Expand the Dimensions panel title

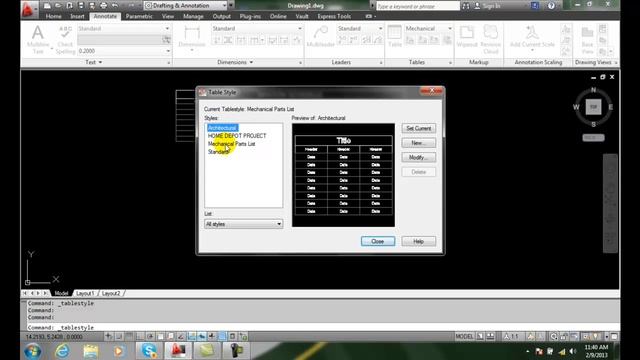[x=235, y=62]
